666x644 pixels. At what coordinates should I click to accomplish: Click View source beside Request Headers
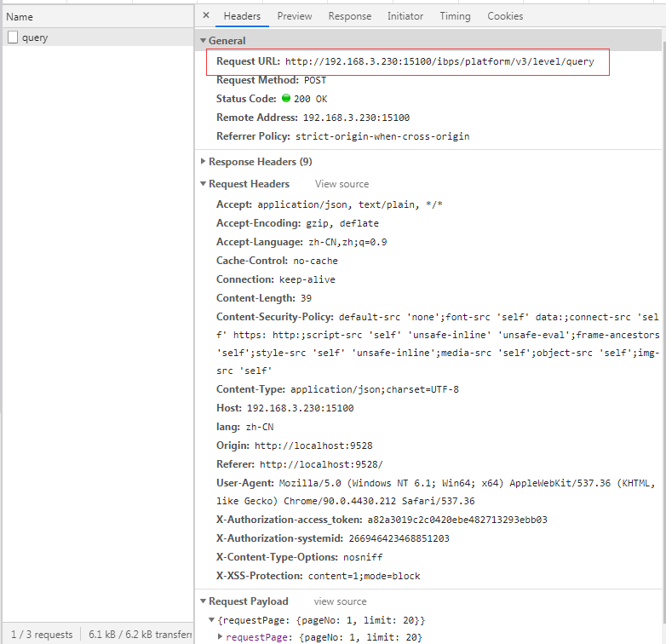coord(342,184)
